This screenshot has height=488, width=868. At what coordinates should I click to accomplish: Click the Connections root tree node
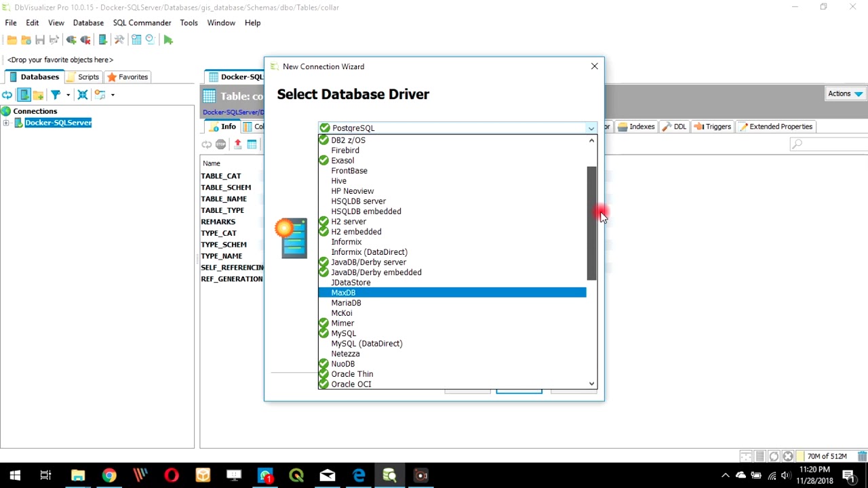click(35, 111)
